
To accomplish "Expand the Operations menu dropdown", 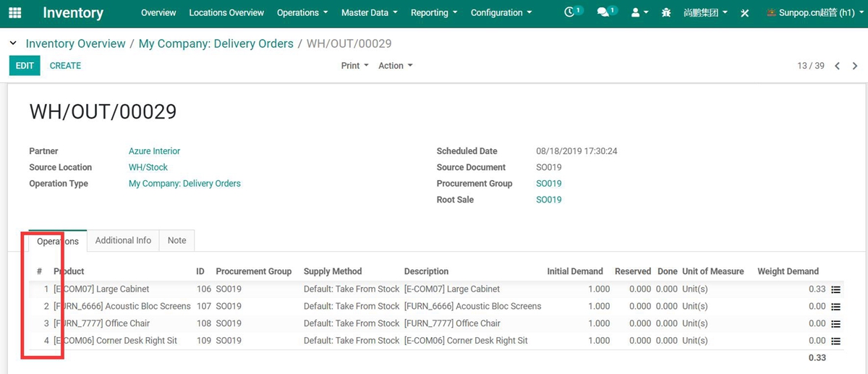I will tap(302, 13).
